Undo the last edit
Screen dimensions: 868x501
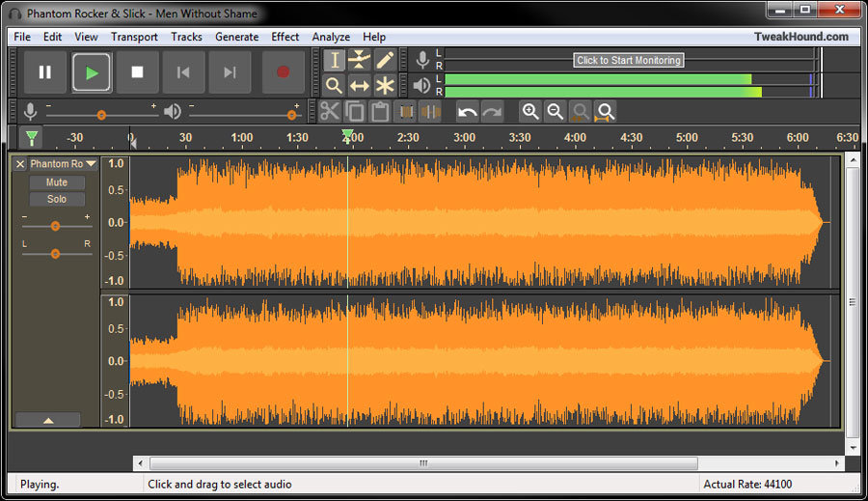468,111
